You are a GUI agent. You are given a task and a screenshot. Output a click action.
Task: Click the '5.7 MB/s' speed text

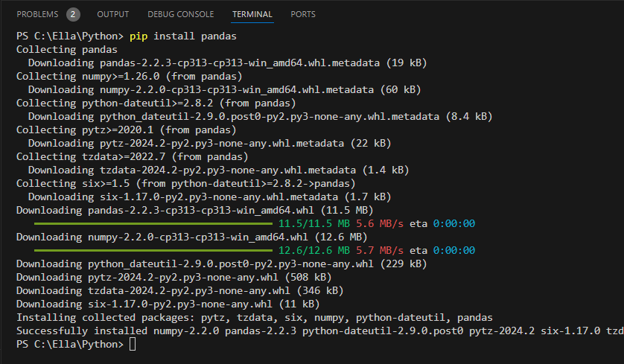[380, 251]
